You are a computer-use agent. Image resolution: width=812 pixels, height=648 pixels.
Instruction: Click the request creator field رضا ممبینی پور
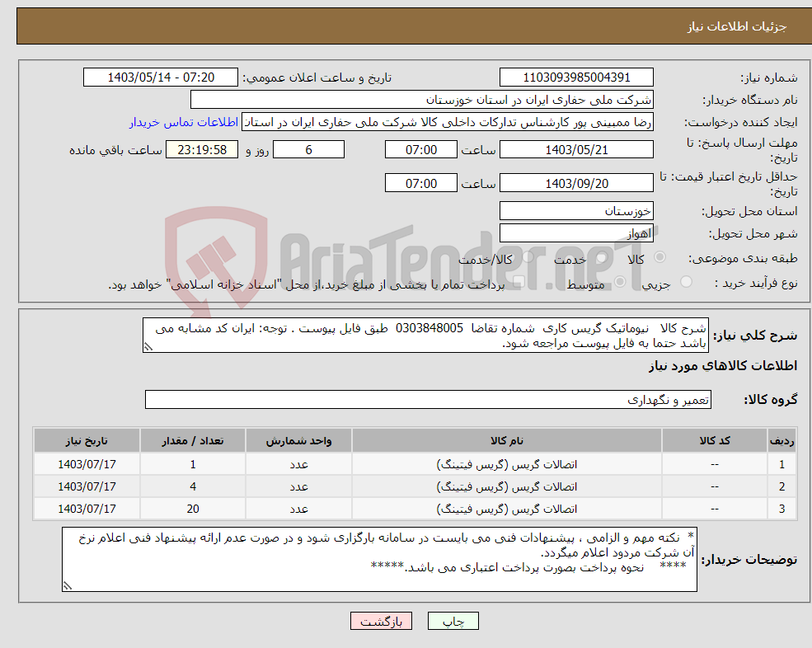pyautogui.click(x=448, y=122)
